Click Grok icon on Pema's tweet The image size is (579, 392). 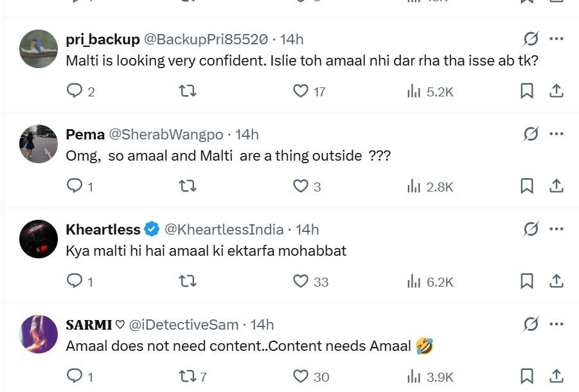[531, 134]
